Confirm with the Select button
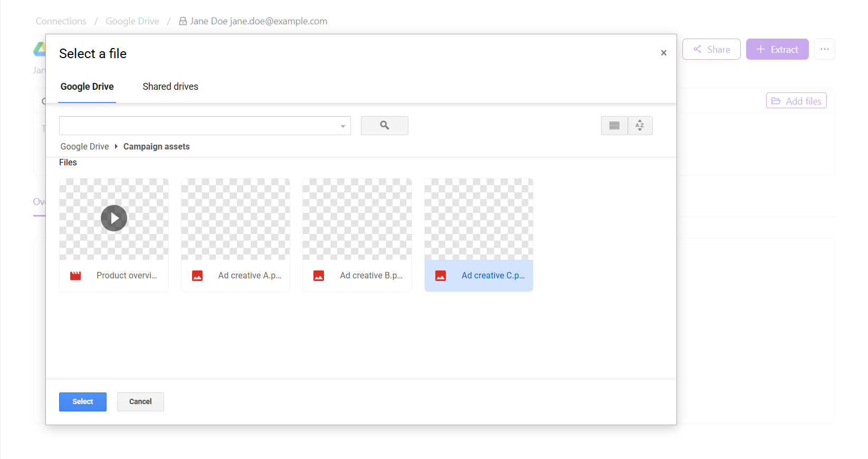Image resolution: width=868 pixels, height=459 pixels. 83,402
